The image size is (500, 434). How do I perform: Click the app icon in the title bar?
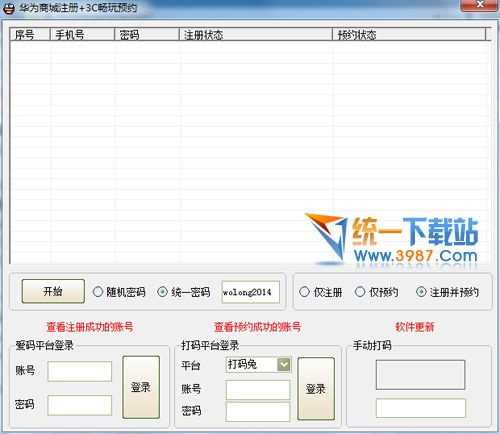click(x=8, y=8)
